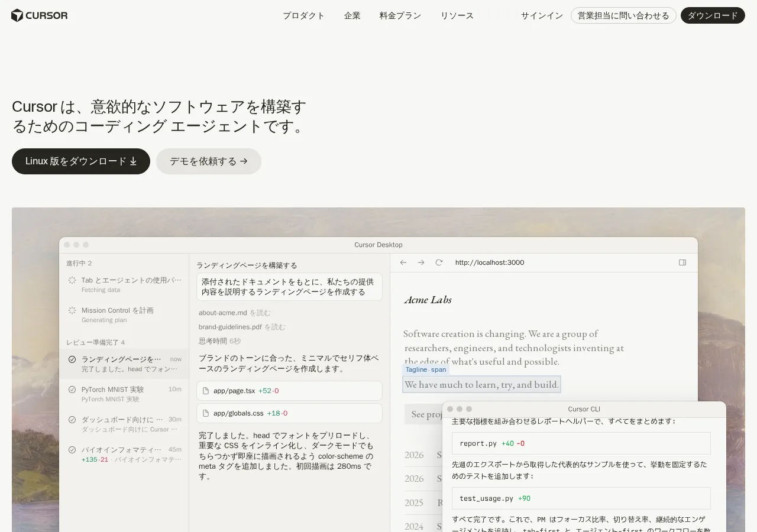
Task: Click 営業担当に問い合わせる button
Action: (623, 15)
